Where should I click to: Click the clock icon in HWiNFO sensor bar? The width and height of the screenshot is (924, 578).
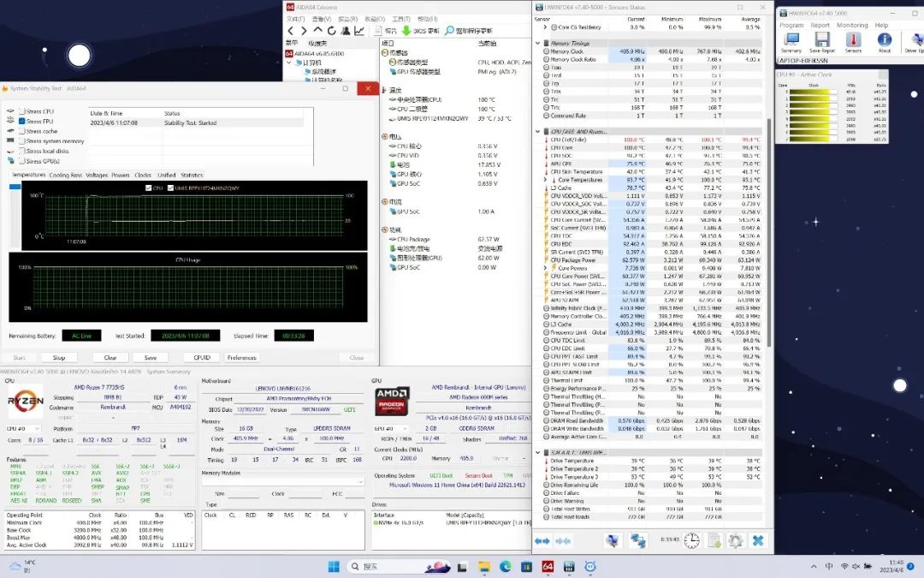[x=691, y=540]
